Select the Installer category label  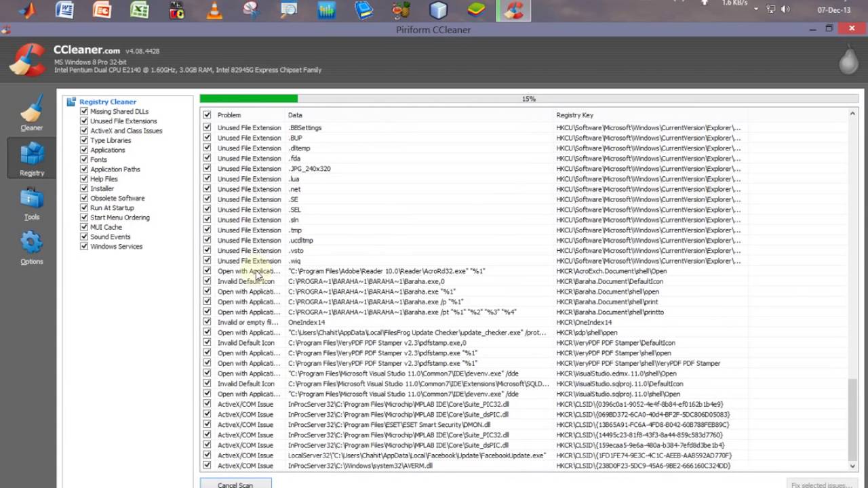coord(102,188)
